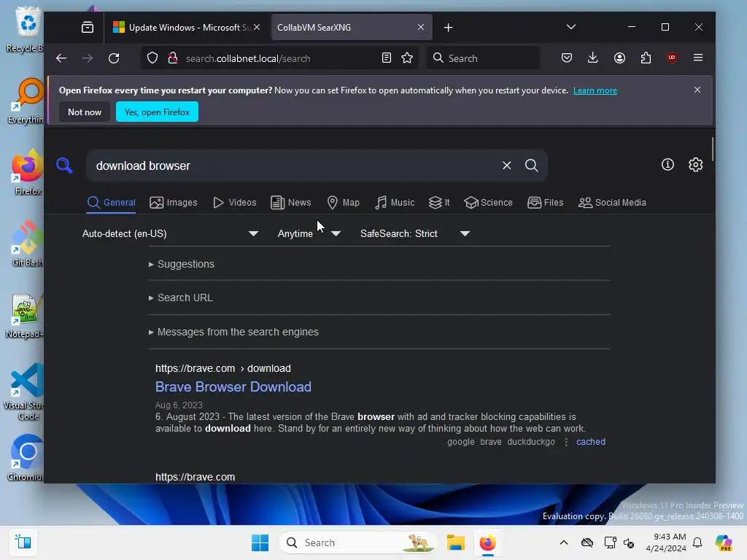
Task: Click the download browser query field
Action: [295, 166]
